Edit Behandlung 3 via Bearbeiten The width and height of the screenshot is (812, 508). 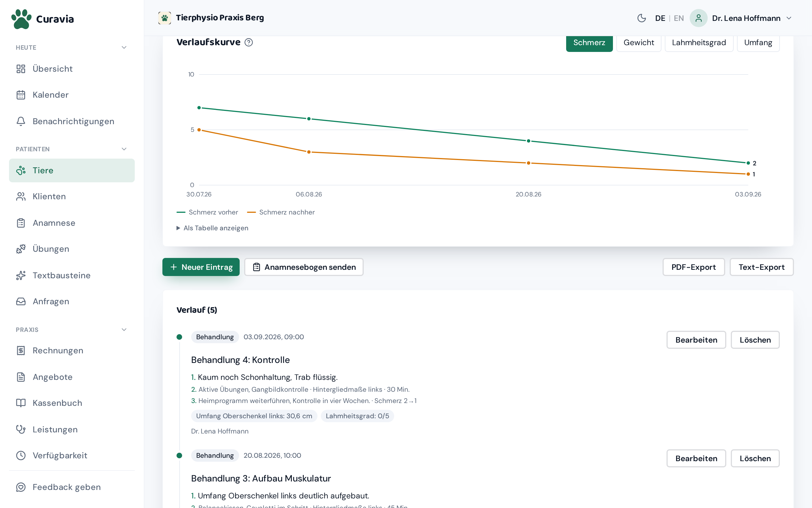[x=696, y=458]
